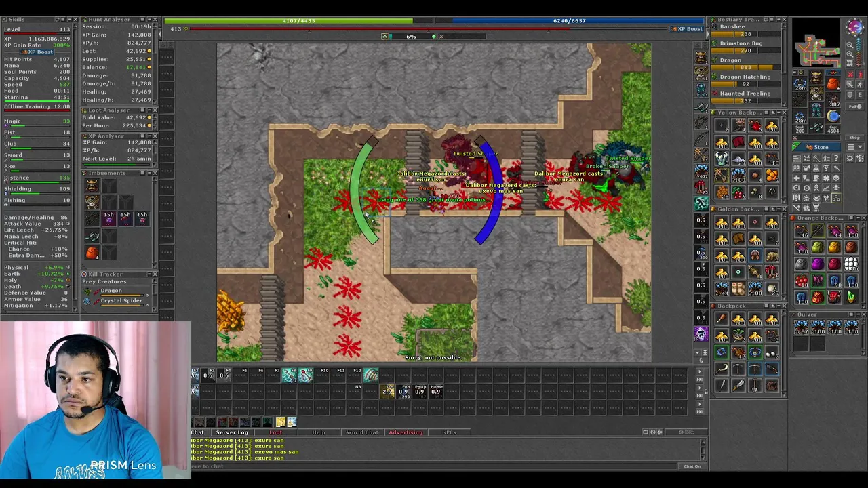Select the armor equipment slot
The height and width of the screenshot is (488, 868).
coord(816,93)
